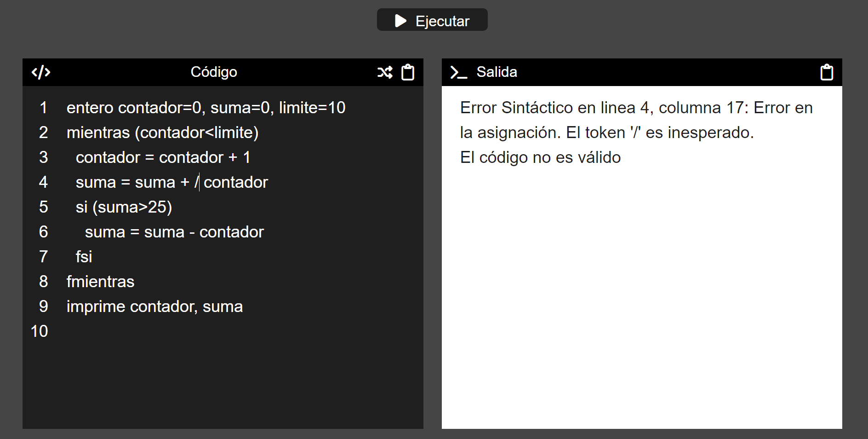Click line number 8 in gutter

(x=44, y=282)
